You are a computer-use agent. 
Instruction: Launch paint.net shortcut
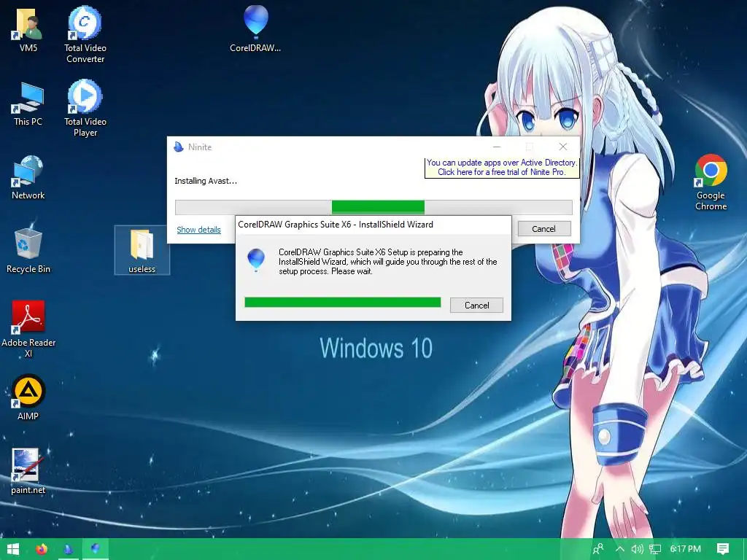tap(28, 472)
